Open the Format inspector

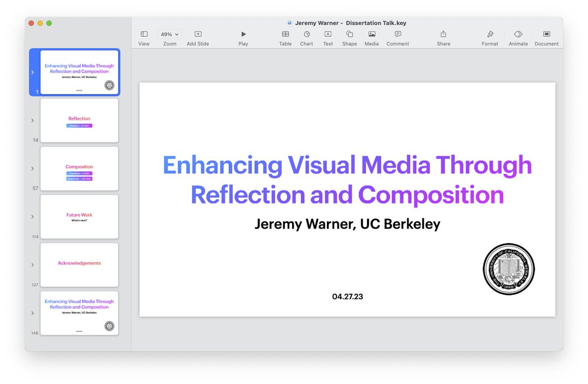tap(490, 38)
